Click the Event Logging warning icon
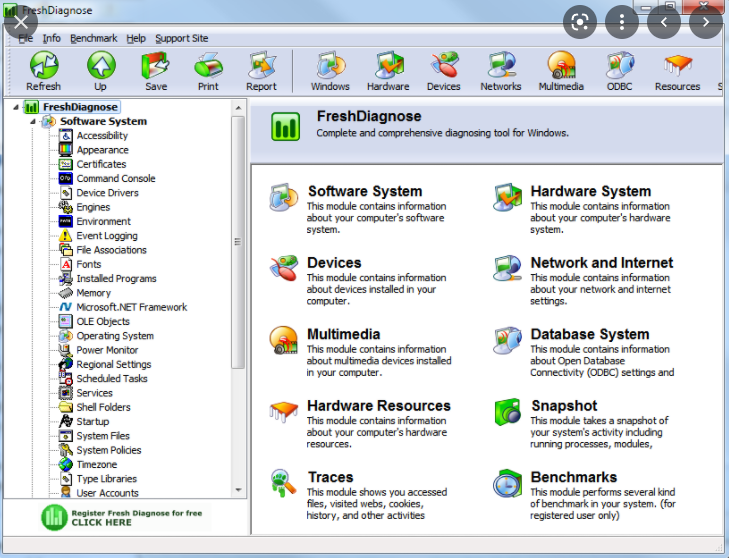This screenshot has width=729, height=558. pos(66,236)
